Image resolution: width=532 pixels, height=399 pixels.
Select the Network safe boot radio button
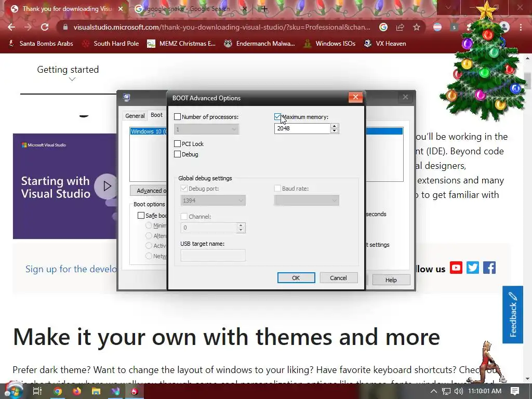coord(149,256)
